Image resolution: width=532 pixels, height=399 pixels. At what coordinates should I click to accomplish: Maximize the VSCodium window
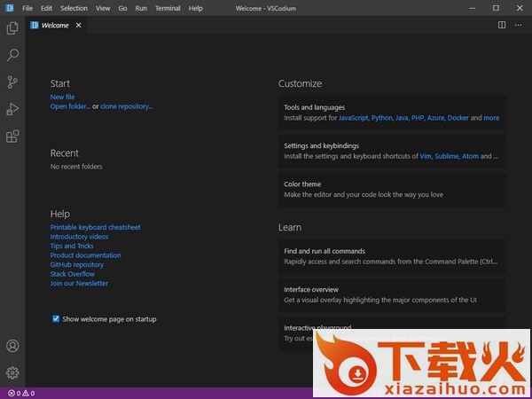click(x=496, y=8)
